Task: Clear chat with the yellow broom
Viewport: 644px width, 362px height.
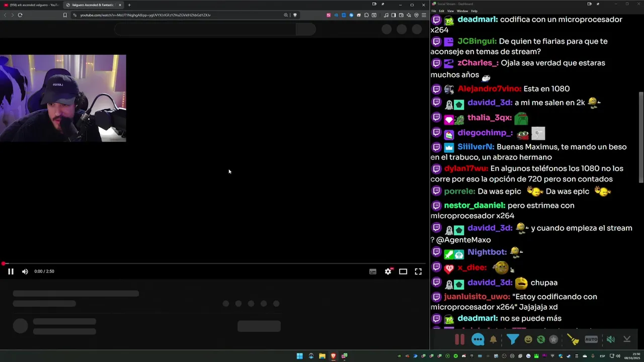Action: coord(573,339)
